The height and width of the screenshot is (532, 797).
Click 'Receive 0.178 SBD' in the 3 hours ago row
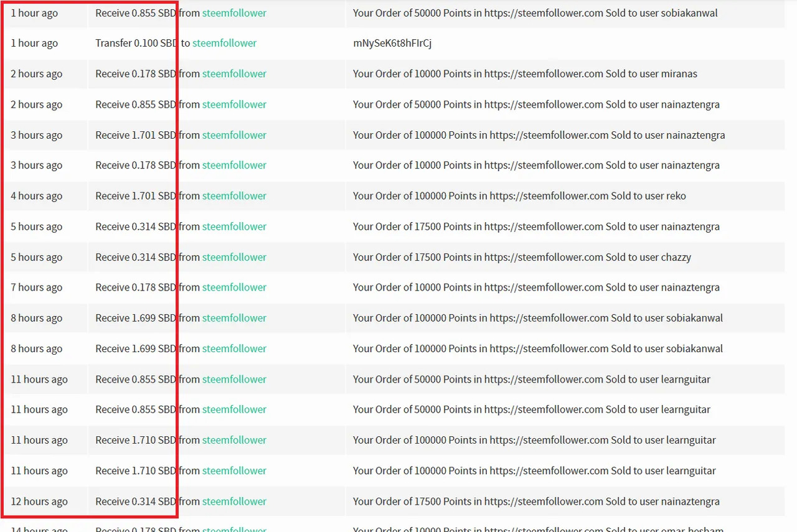pyautogui.click(x=136, y=165)
